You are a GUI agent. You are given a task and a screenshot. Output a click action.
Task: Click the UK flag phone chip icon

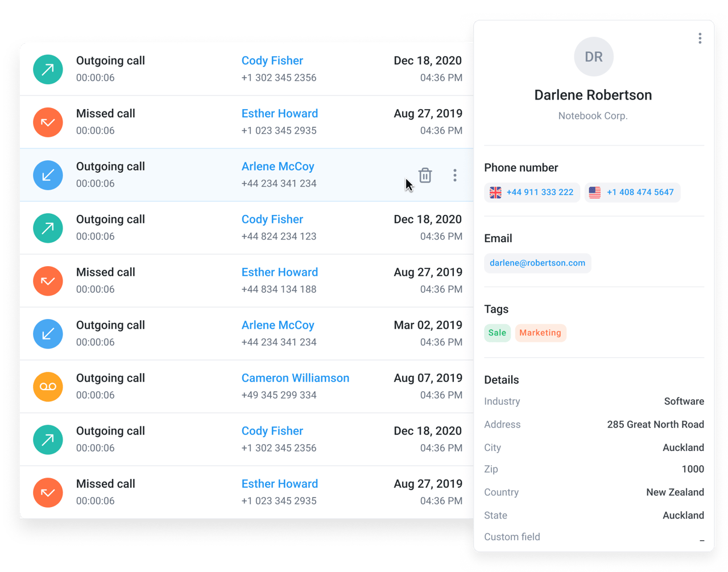pos(496,192)
